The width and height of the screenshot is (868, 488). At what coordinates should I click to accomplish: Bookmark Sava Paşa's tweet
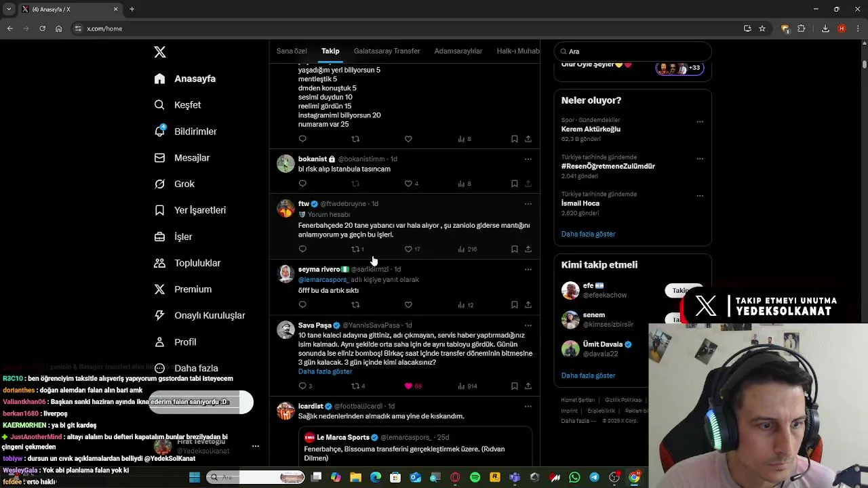515,386
